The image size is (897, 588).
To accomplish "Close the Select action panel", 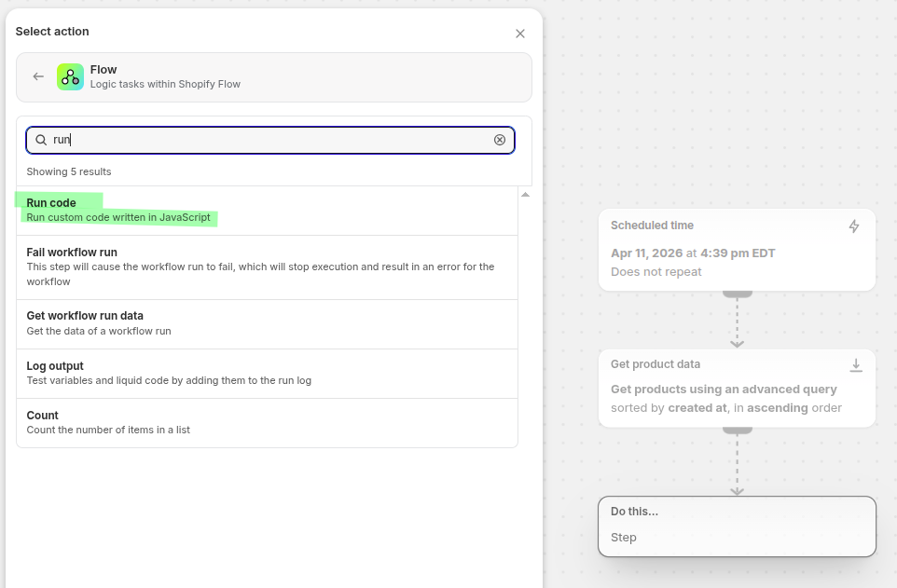I will pos(520,34).
